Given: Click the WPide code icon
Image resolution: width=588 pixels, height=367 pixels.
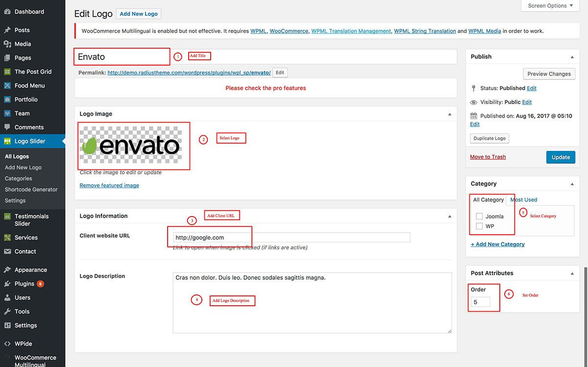Looking at the screenshot, I should click(x=7, y=344).
